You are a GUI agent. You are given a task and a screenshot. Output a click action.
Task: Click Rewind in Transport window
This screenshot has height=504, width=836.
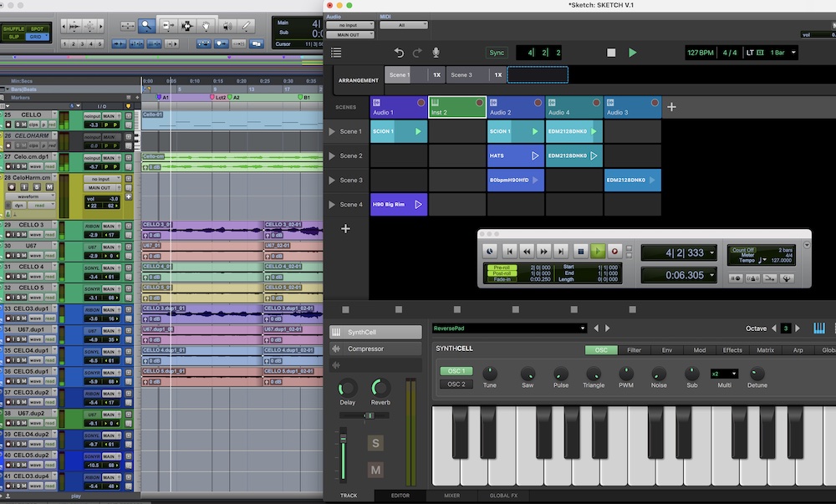click(526, 252)
